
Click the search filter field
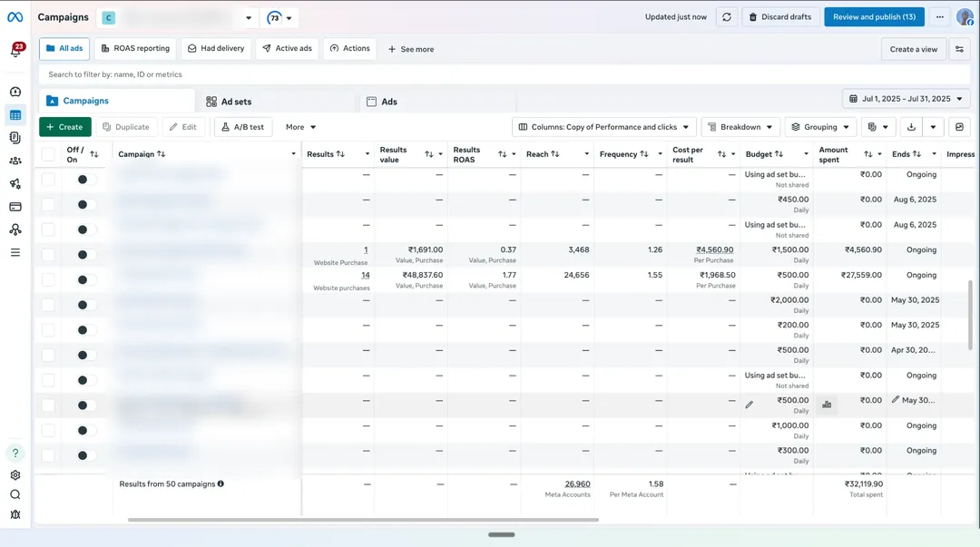505,74
